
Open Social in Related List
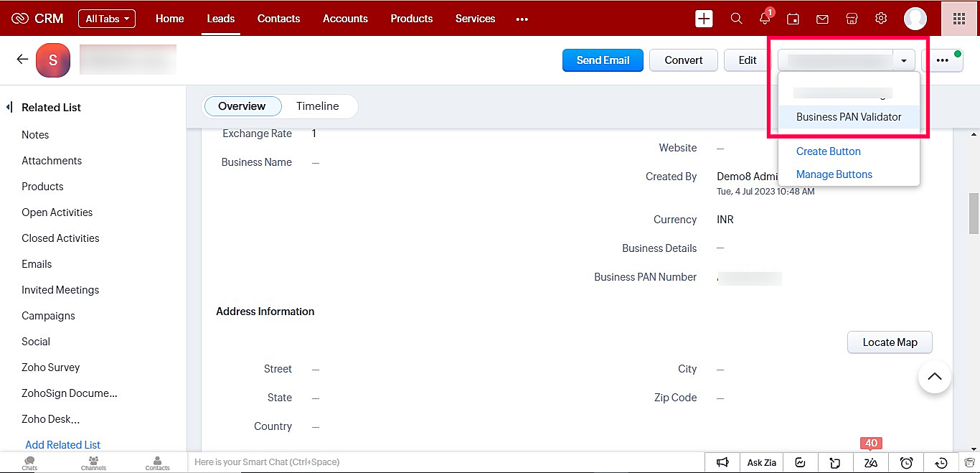(36, 342)
